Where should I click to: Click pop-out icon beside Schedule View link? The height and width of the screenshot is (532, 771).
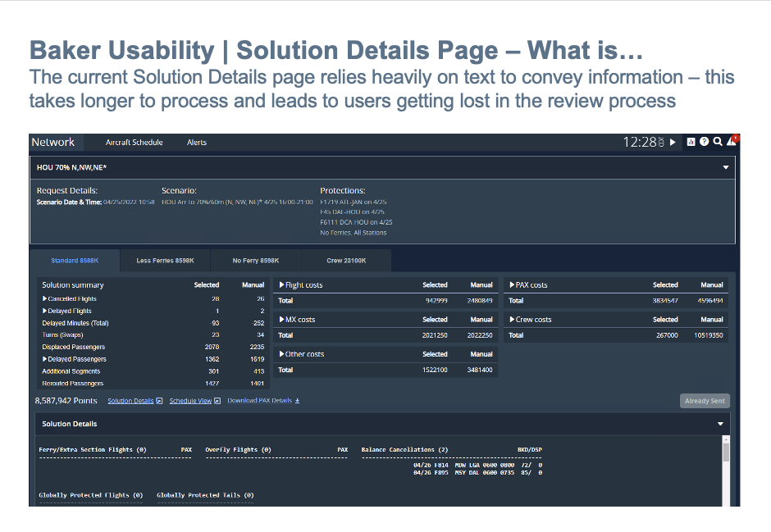point(217,401)
